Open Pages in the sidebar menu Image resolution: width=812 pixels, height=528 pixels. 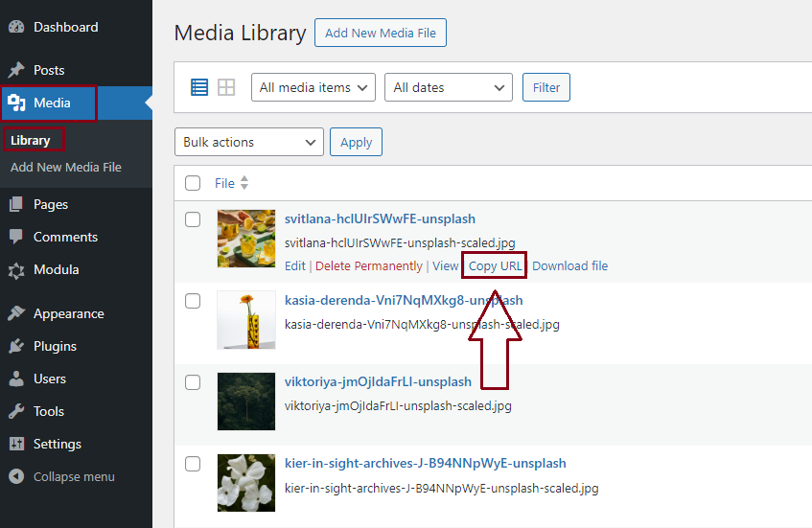tap(51, 204)
